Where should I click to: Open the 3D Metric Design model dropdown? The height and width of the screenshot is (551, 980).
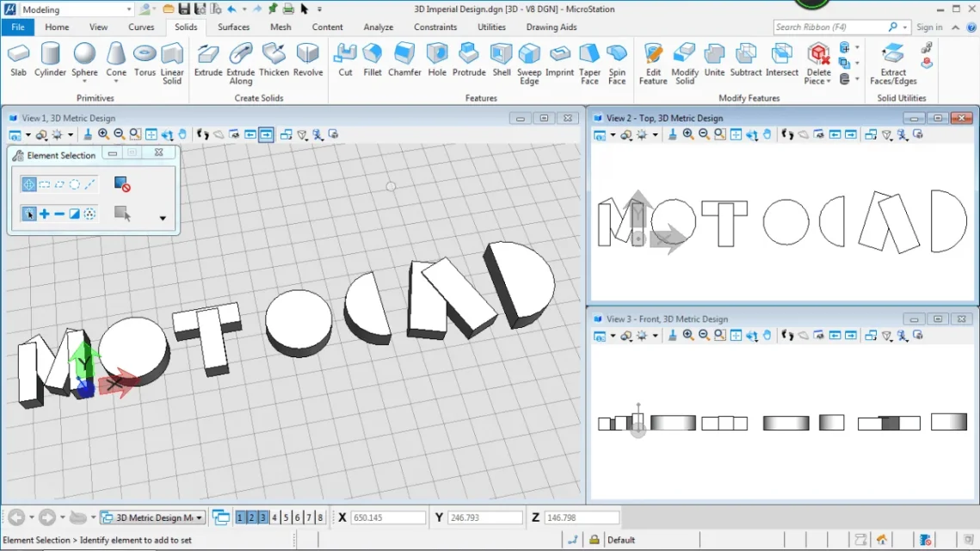point(197,517)
